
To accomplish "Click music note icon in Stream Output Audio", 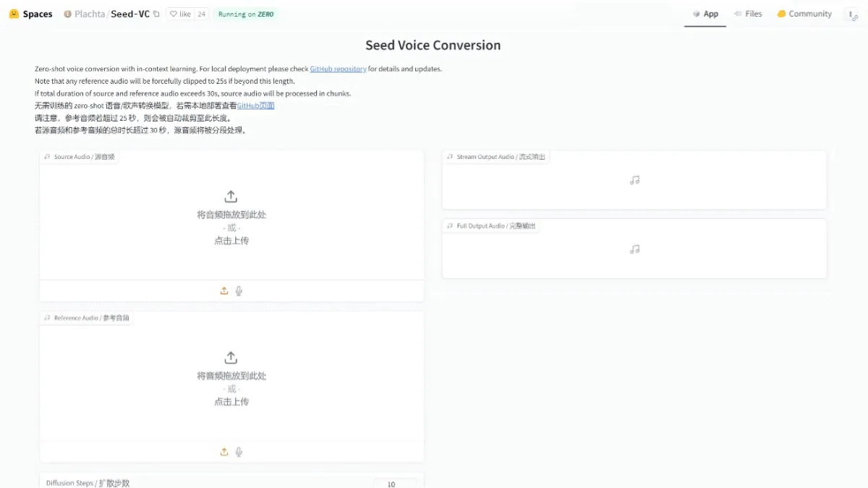I will (634, 180).
